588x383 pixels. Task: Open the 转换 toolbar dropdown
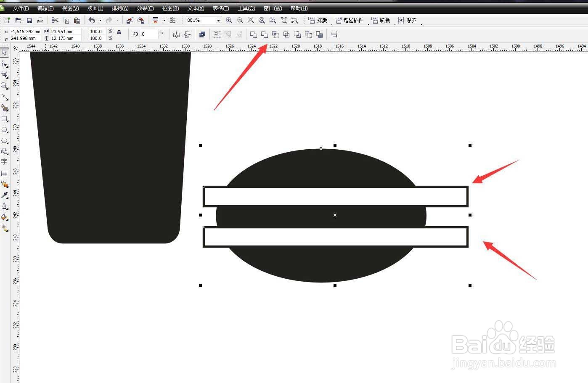click(x=381, y=20)
